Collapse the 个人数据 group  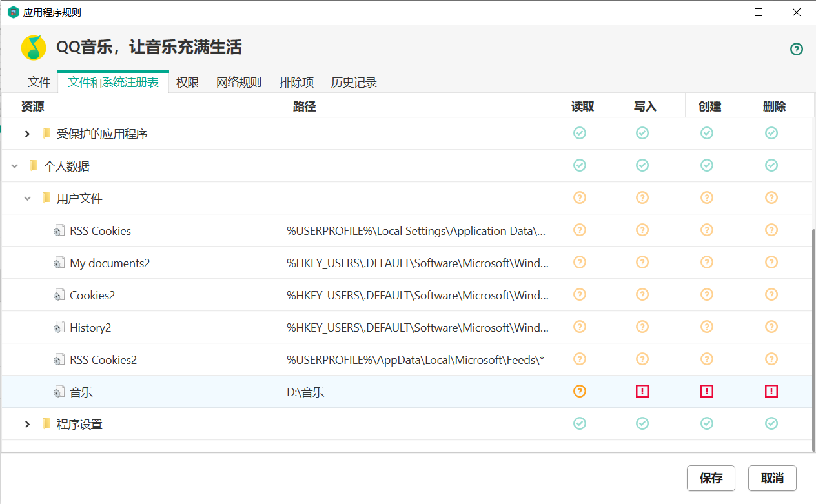click(x=15, y=166)
